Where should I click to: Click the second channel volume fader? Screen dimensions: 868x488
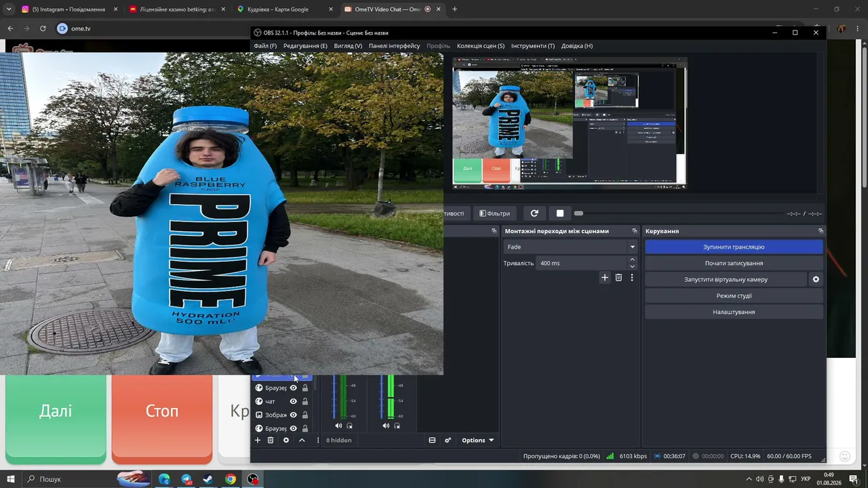(382, 398)
